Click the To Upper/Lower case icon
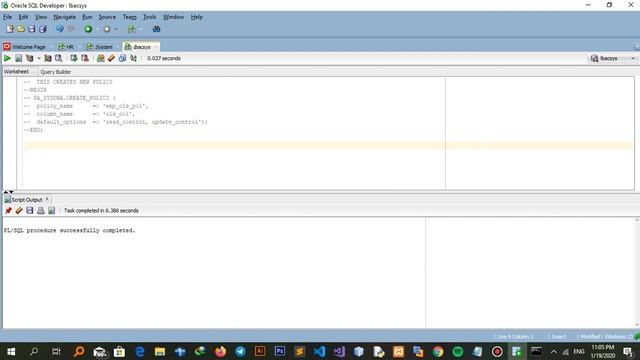 click(133, 58)
